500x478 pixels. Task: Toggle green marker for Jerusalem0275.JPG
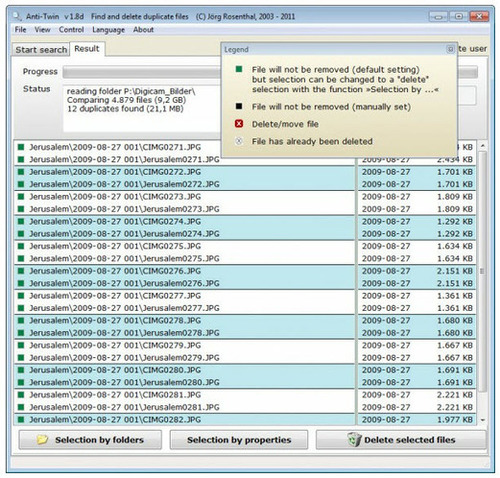pyautogui.click(x=21, y=258)
